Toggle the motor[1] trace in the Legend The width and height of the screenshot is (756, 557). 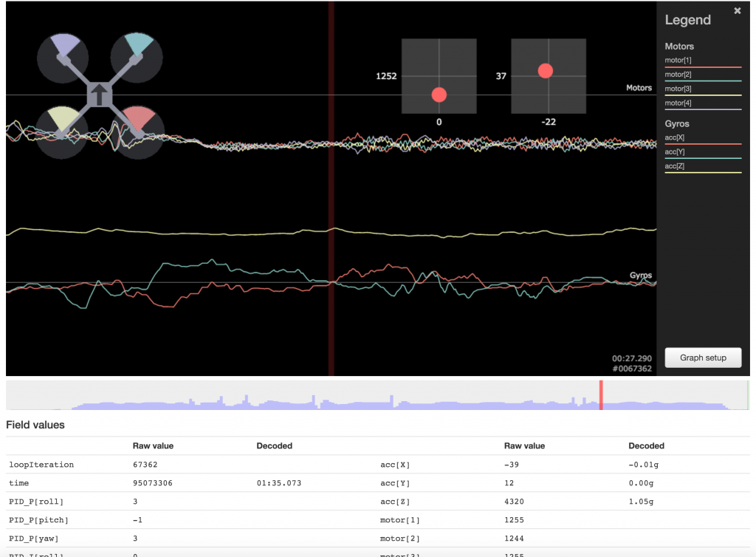[x=678, y=61]
